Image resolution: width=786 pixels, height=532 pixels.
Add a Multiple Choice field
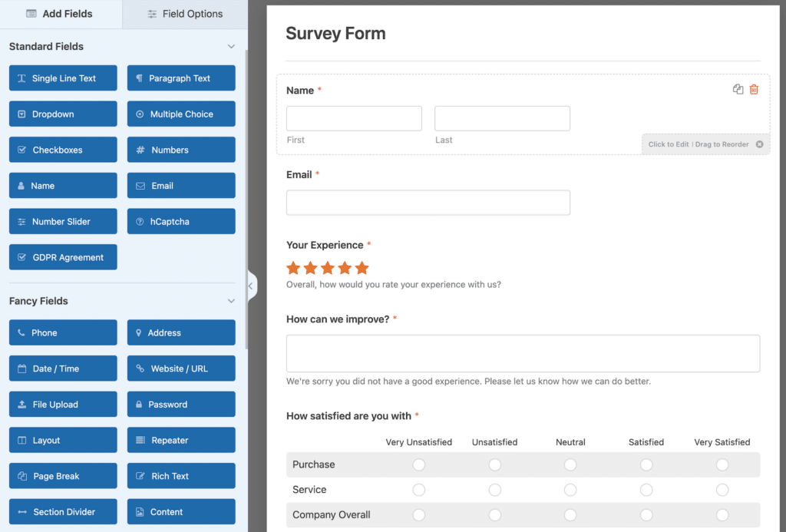[180, 114]
